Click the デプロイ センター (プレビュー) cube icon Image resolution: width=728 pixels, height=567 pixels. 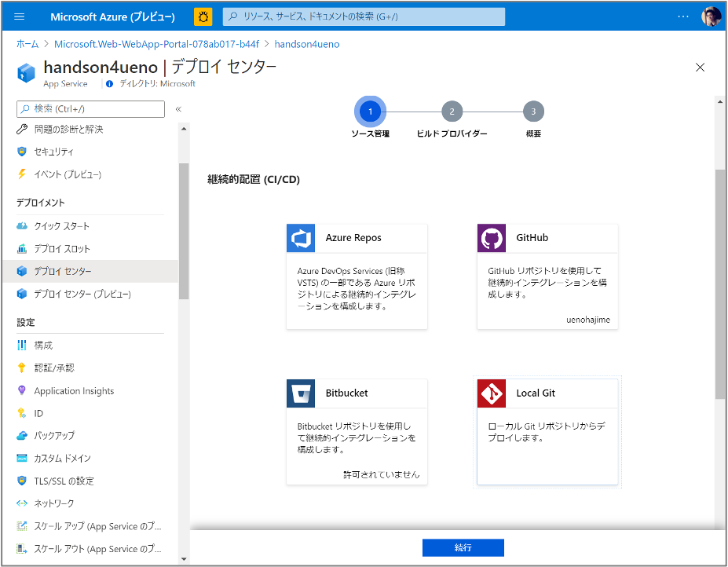coord(22,294)
